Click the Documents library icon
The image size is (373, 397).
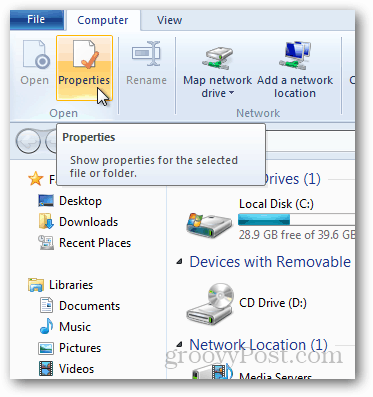pyautogui.click(x=46, y=305)
